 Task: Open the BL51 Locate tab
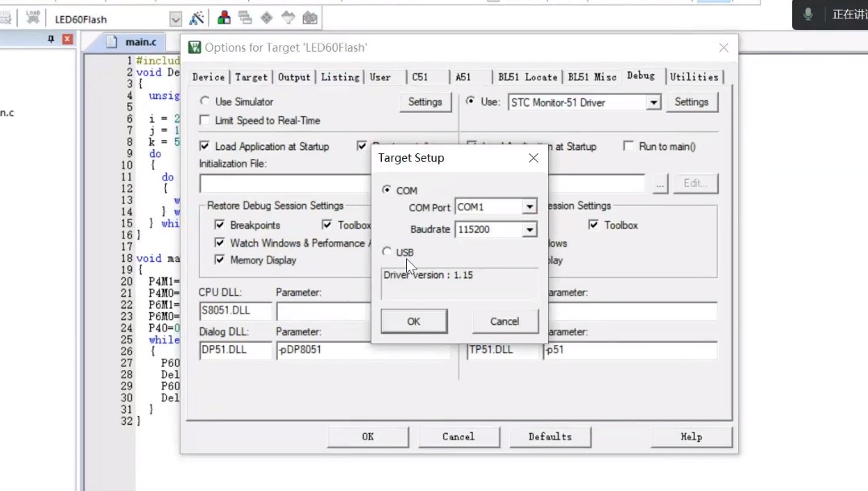[x=528, y=77]
